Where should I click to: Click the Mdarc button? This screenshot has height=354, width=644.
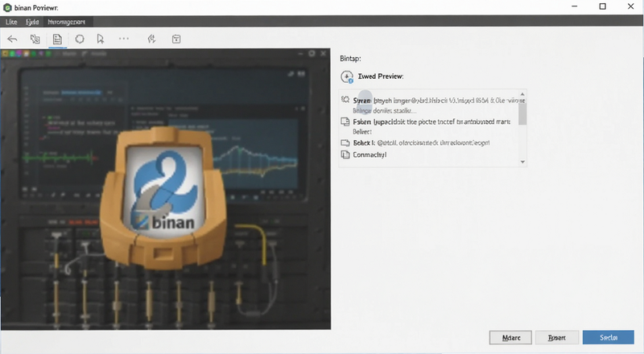[510, 338]
